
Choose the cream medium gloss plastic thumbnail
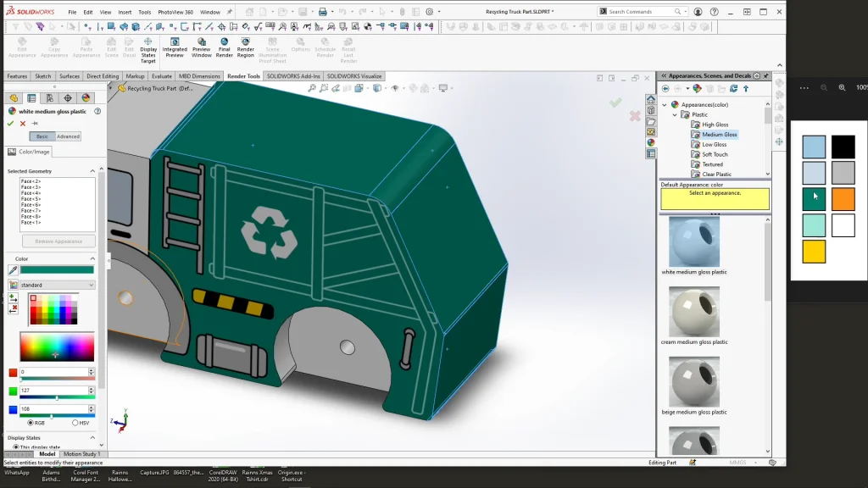pyautogui.click(x=693, y=312)
